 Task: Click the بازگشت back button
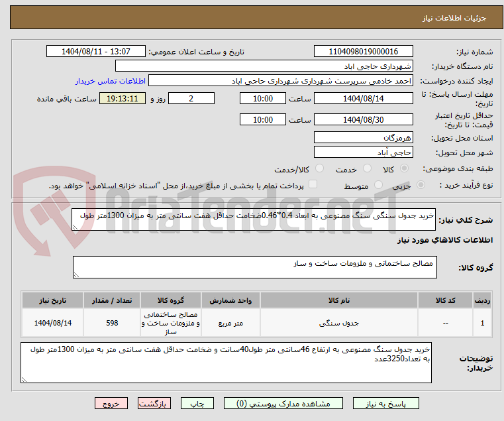tap(154, 403)
